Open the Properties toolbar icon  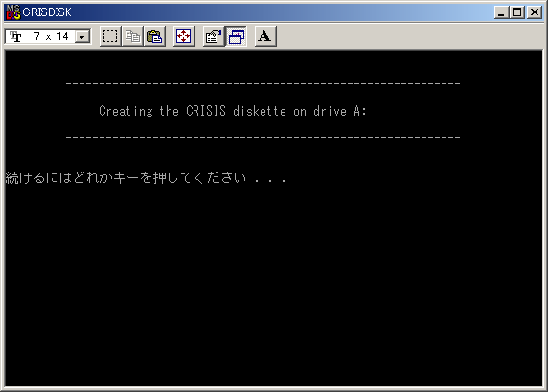(x=214, y=36)
